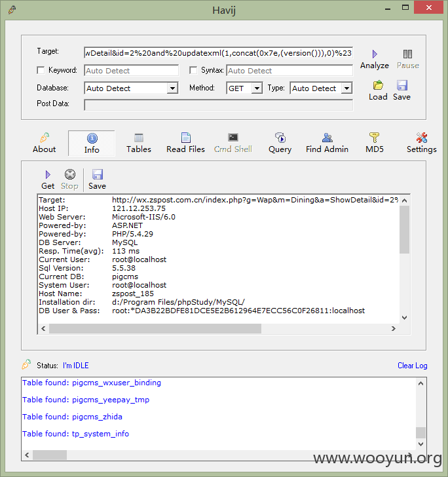
Task: Click log entry tp_system_info
Action: 75,434
